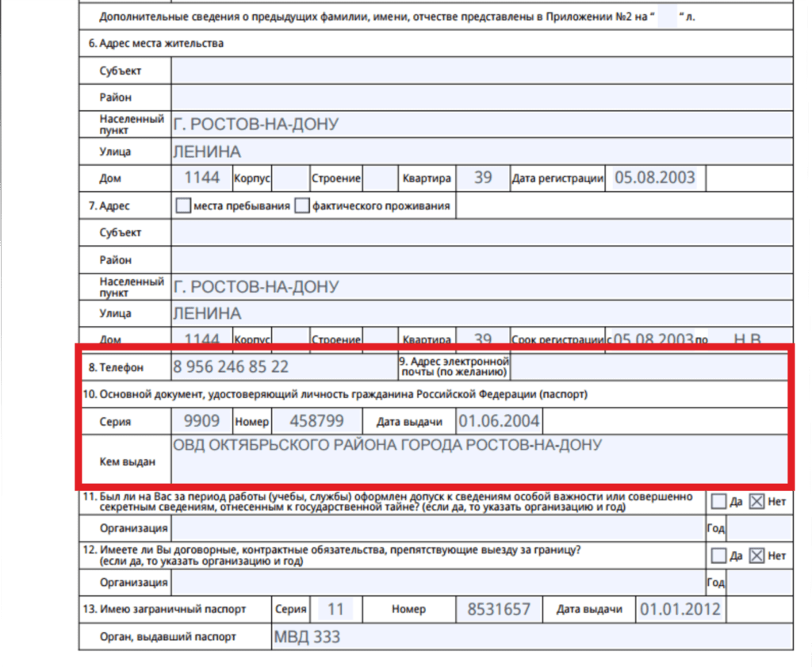This screenshot has height=667, width=812.
Task: Edit foreign passport Номер field '8531657'
Action: tap(500, 610)
